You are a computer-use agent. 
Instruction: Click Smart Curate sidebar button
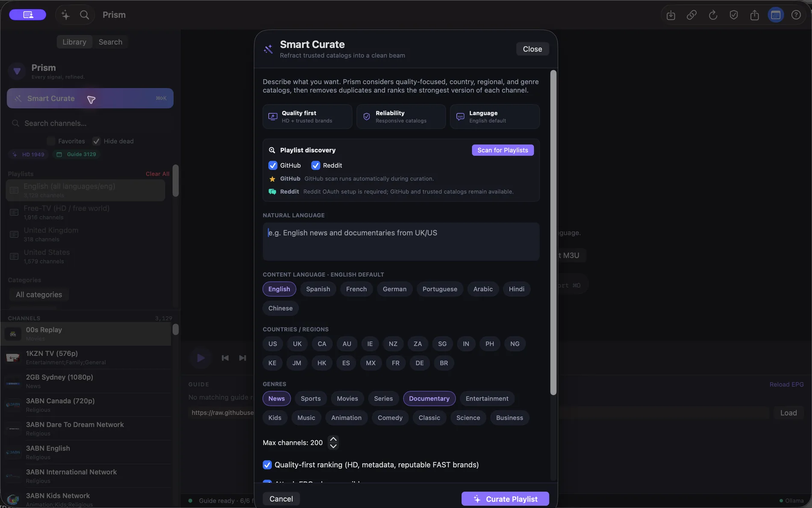(90, 98)
